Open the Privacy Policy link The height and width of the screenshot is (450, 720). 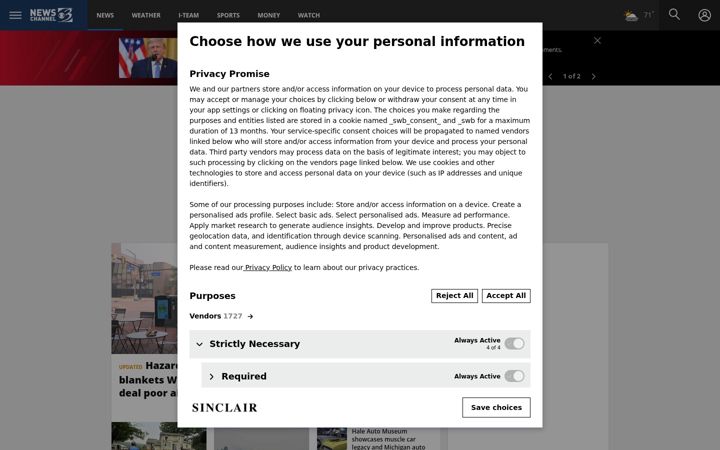268,267
